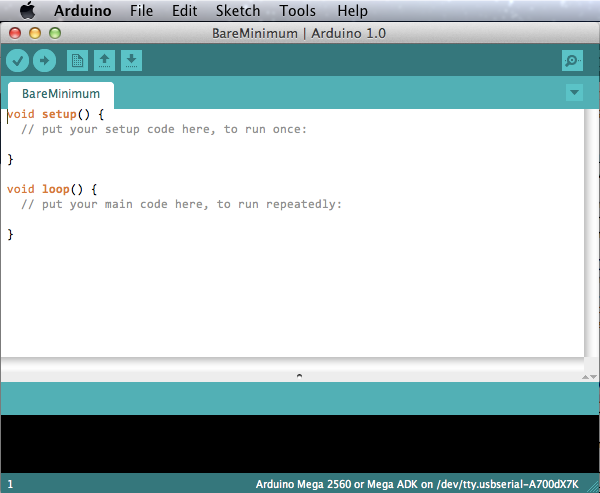Click the green zoom window button
This screenshot has width=600, height=493.
coord(55,33)
